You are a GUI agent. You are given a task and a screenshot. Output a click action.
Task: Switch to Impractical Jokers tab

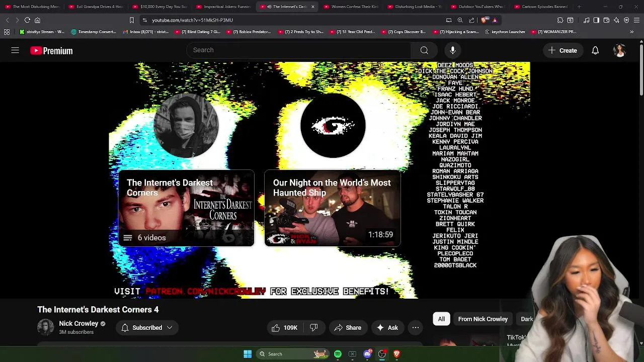click(x=223, y=7)
